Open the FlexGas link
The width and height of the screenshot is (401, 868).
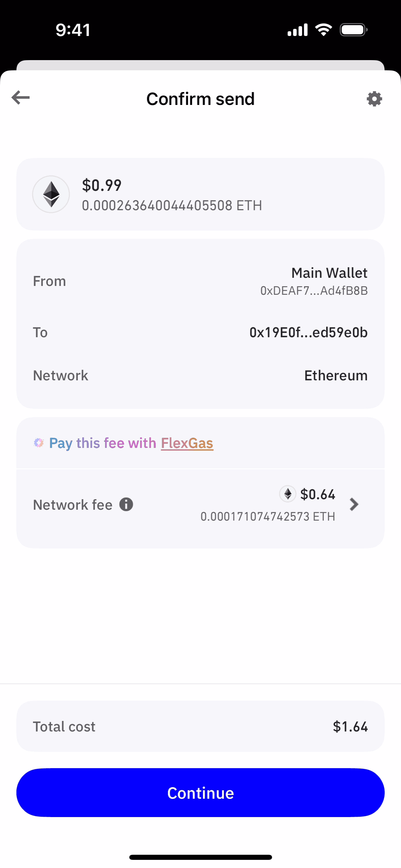[187, 443]
